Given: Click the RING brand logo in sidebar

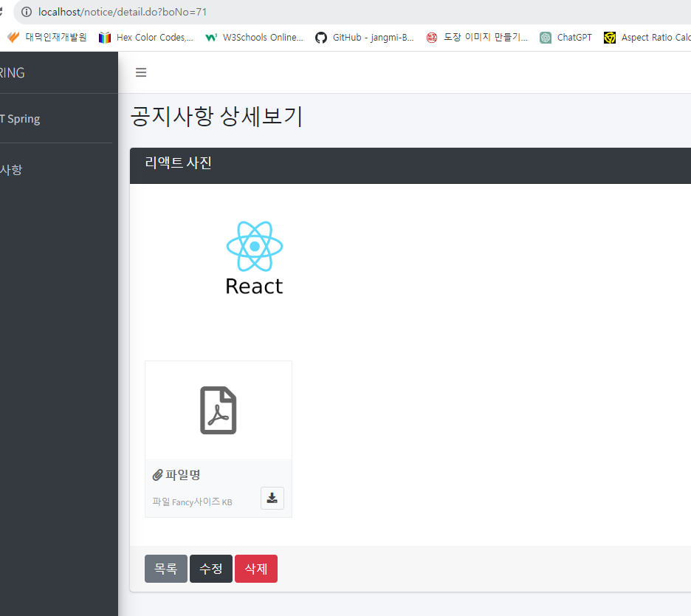Looking at the screenshot, I should (x=13, y=73).
